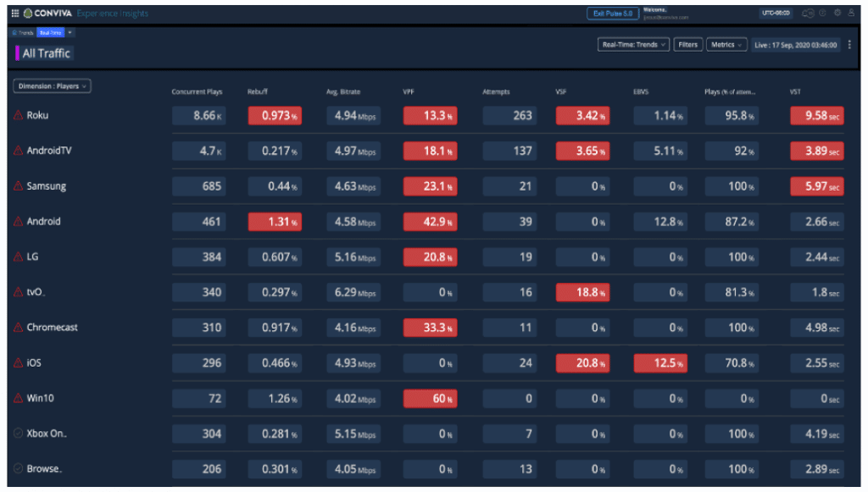
Task: Sort by EBVS column header
Action: pos(641,91)
